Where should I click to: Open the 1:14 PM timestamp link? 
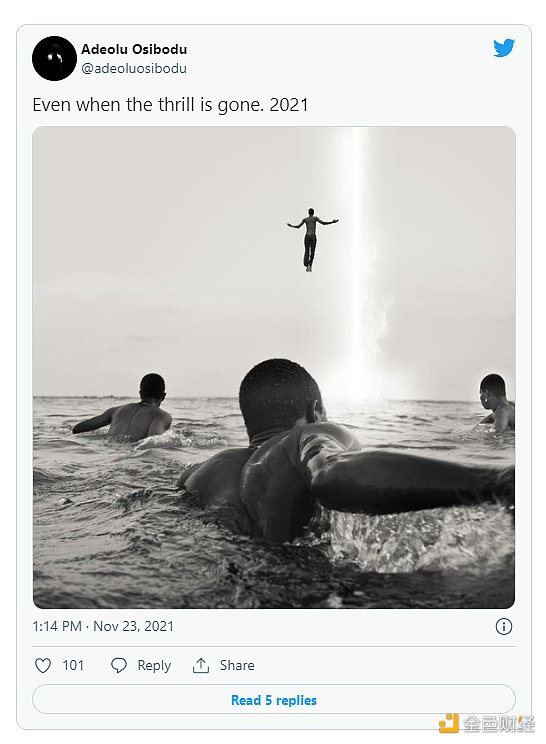click(57, 626)
